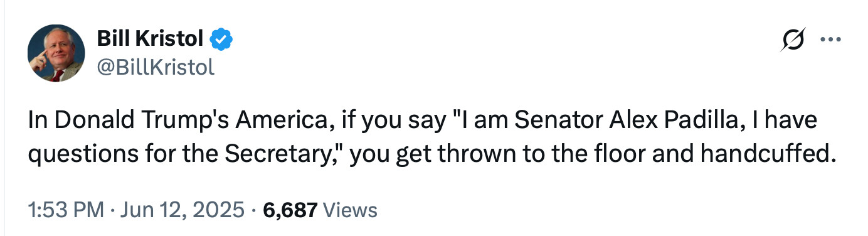Click the Grok explain-post icon
868x236 pixels.
(x=793, y=41)
